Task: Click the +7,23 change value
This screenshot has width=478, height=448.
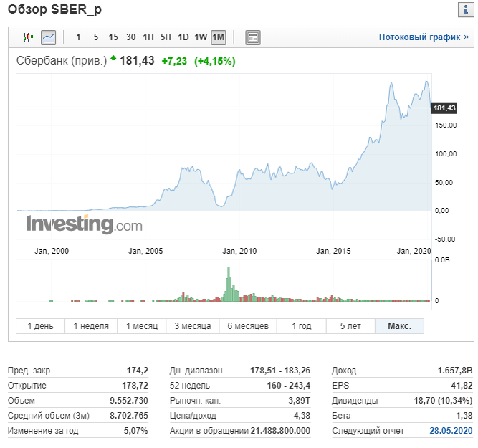Action: tap(174, 61)
